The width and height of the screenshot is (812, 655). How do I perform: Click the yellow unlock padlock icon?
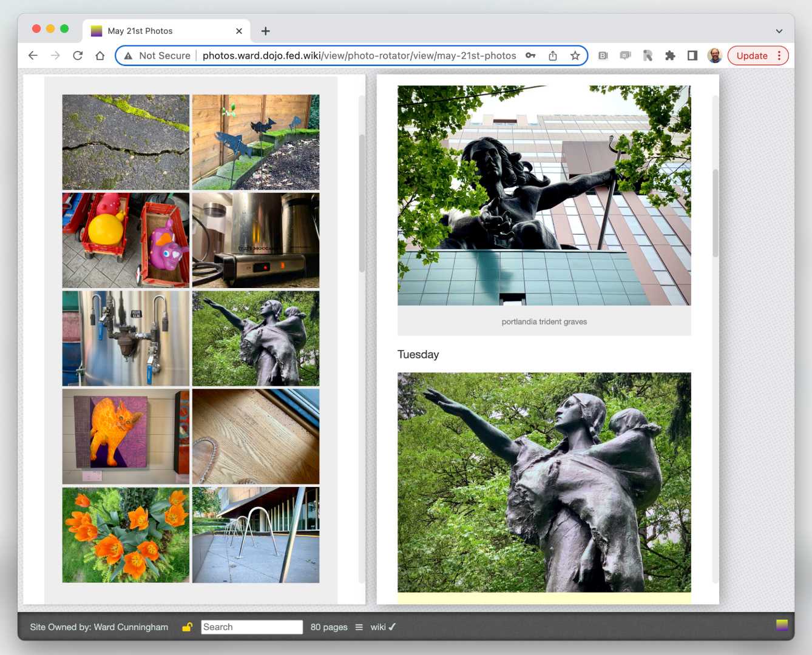tap(187, 627)
